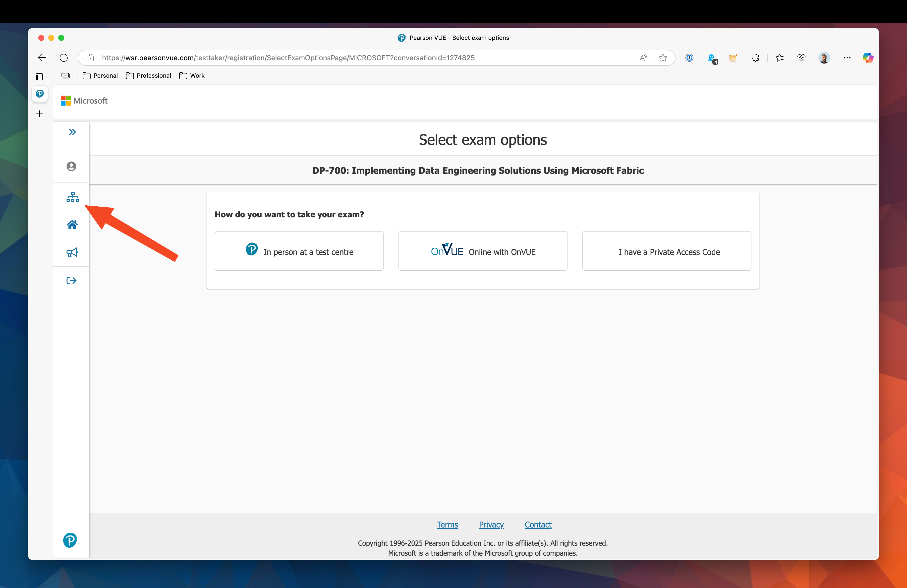Open the announcements megaphone icon
907x588 pixels.
click(x=72, y=252)
